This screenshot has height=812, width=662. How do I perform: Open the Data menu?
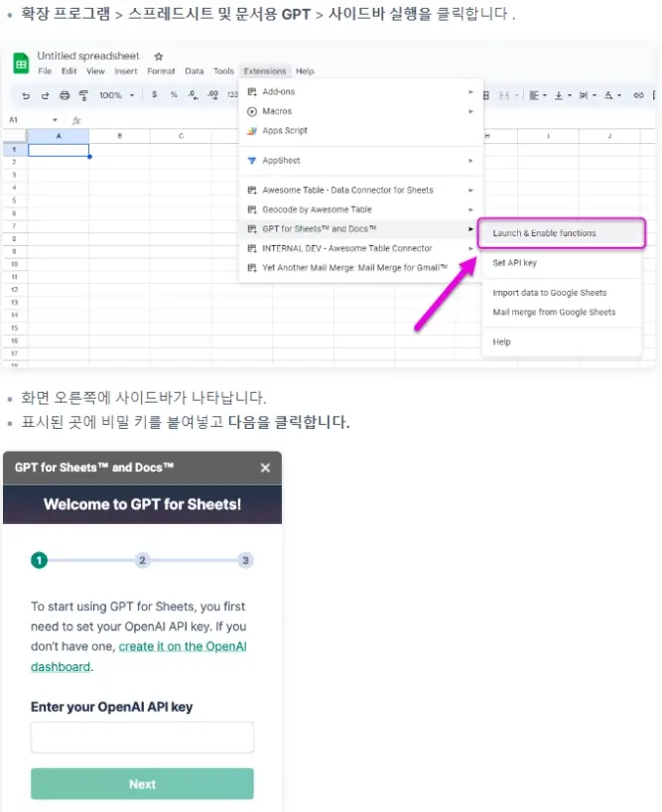coord(195,70)
